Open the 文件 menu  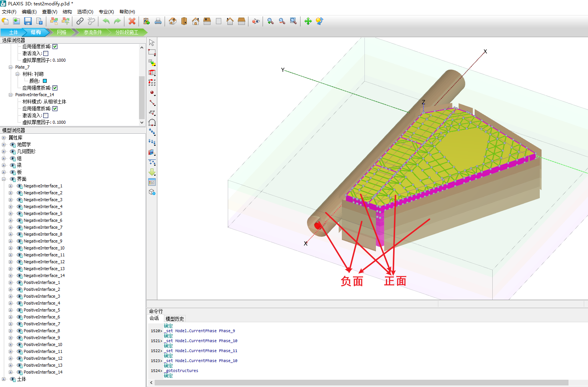coord(8,11)
